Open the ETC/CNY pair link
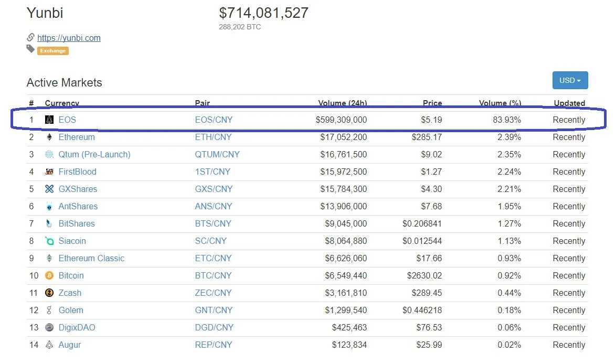This screenshot has height=364, width=615. click(214, 258)
